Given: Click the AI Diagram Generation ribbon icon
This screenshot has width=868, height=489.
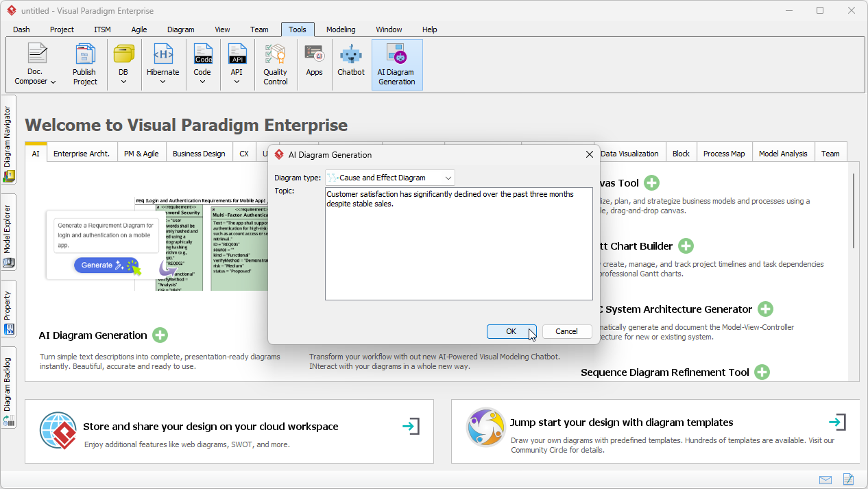Looking at the screenshot, I should [x=396, y=64].
